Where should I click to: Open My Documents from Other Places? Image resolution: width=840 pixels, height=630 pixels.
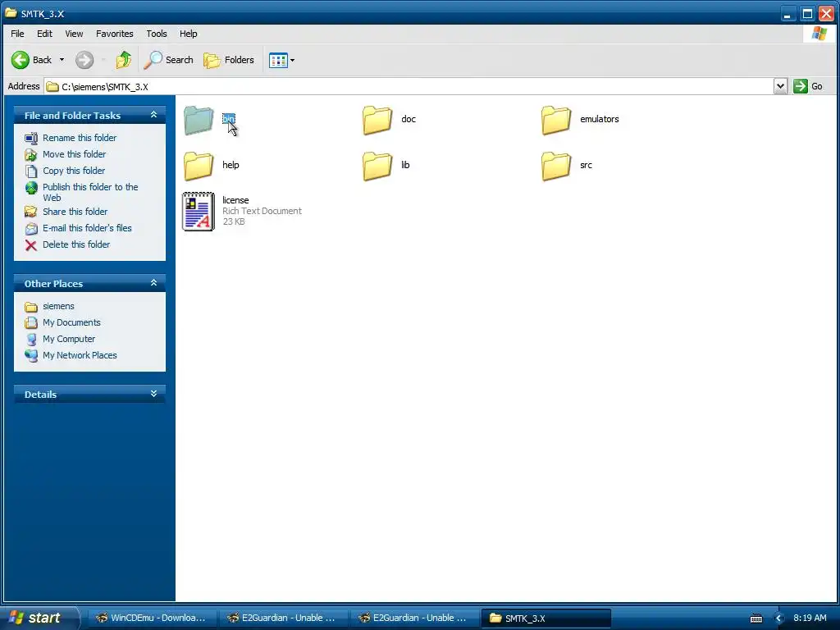(71, 322)
